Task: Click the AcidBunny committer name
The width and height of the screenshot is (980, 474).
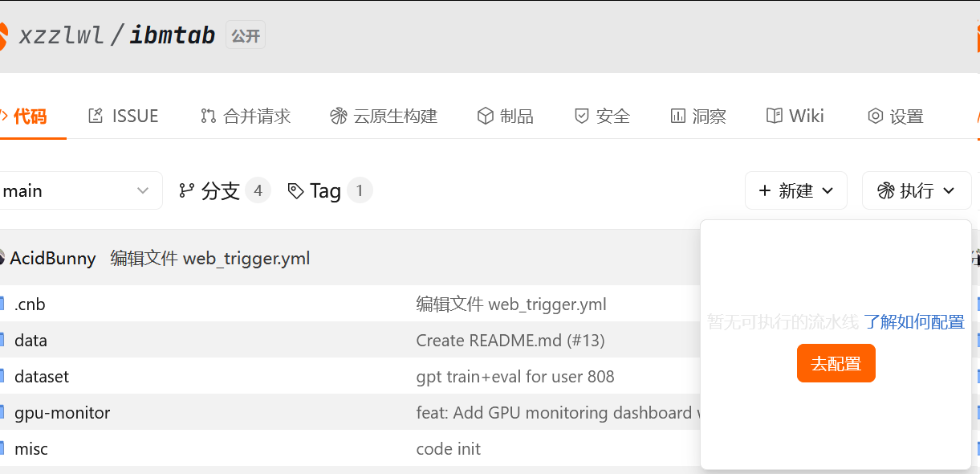Action: point(53,258)
